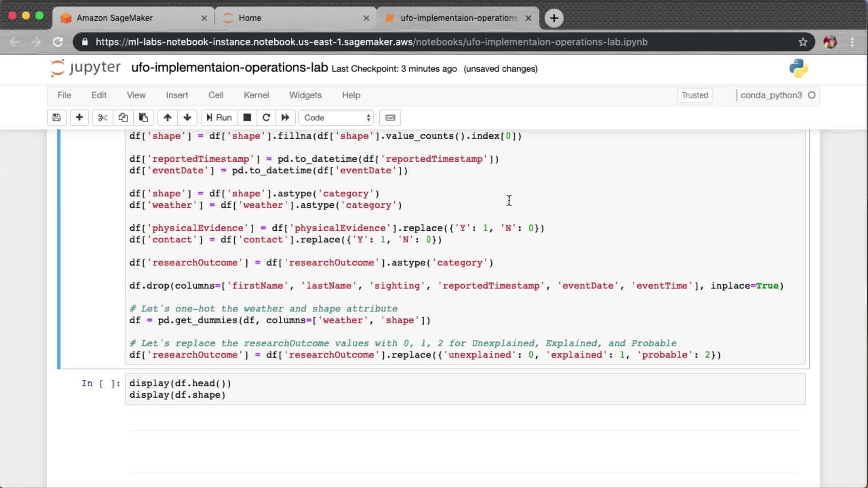Interrupt the kernel with the stop icon

(247, 117)
